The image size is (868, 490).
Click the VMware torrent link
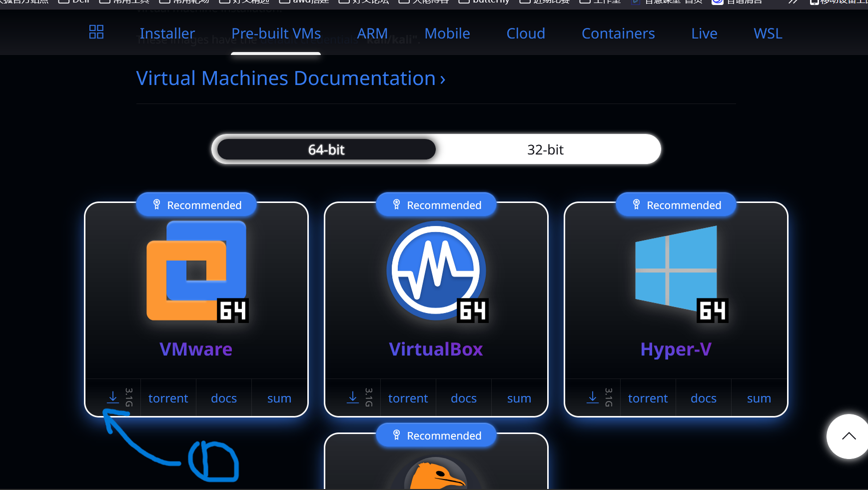pos(168,398)
